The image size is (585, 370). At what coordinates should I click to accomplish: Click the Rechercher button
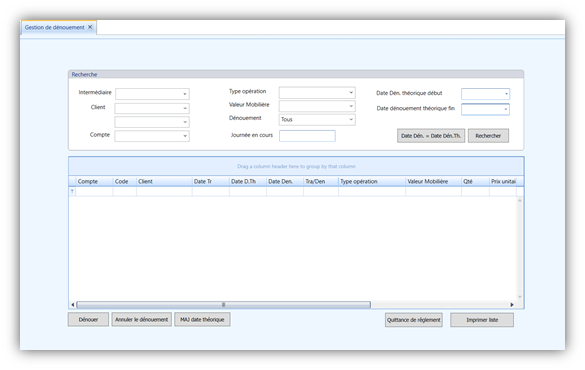[488, 136]
